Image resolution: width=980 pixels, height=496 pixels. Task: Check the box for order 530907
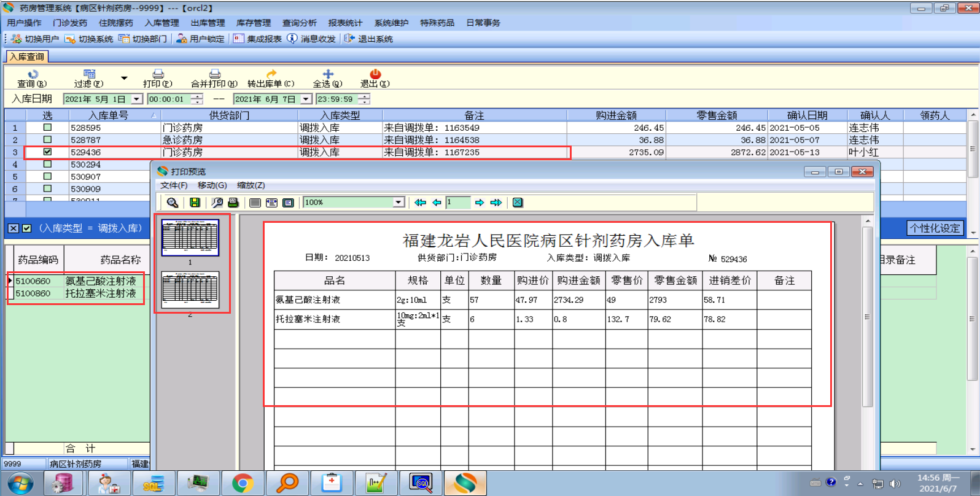coord(47,177)
